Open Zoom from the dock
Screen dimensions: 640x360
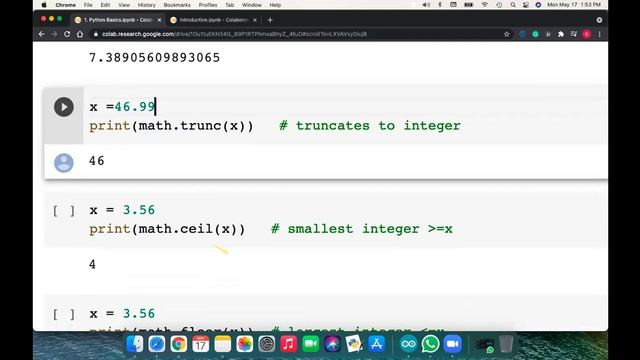tap(452, 344)
